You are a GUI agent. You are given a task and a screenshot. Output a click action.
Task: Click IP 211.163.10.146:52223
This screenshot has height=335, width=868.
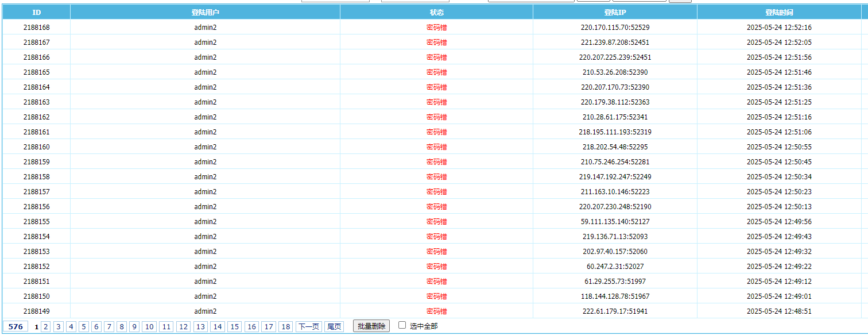click(x=615, y=191)
